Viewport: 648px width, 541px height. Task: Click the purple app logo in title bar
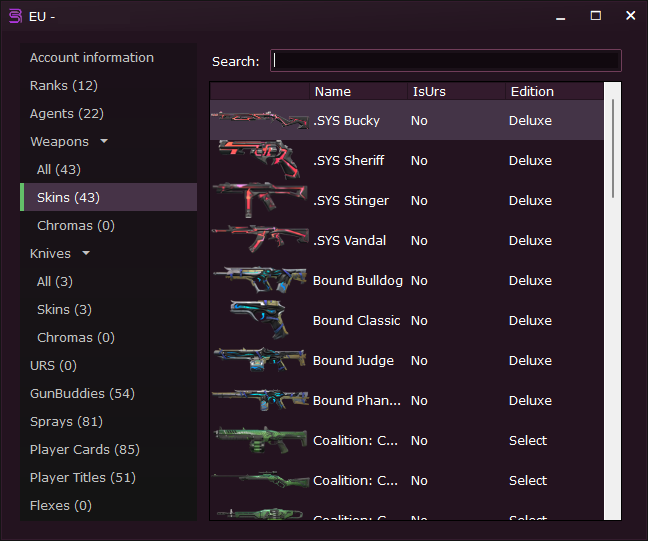(15, 16)
